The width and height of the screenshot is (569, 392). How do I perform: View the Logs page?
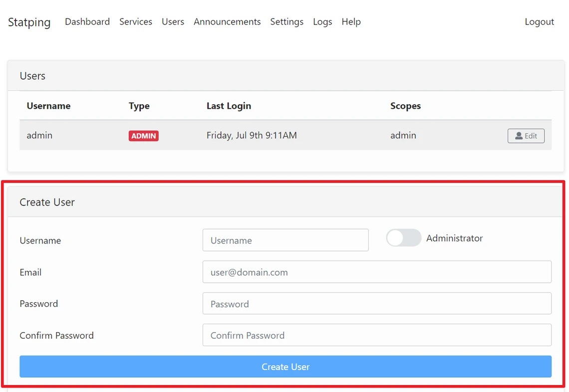322,22
